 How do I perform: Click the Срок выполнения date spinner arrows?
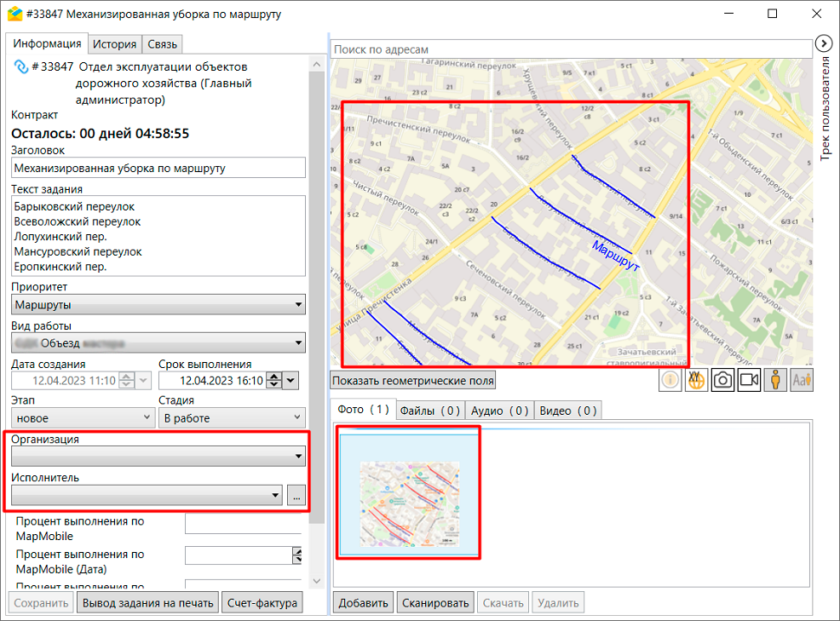click(274, 381)
